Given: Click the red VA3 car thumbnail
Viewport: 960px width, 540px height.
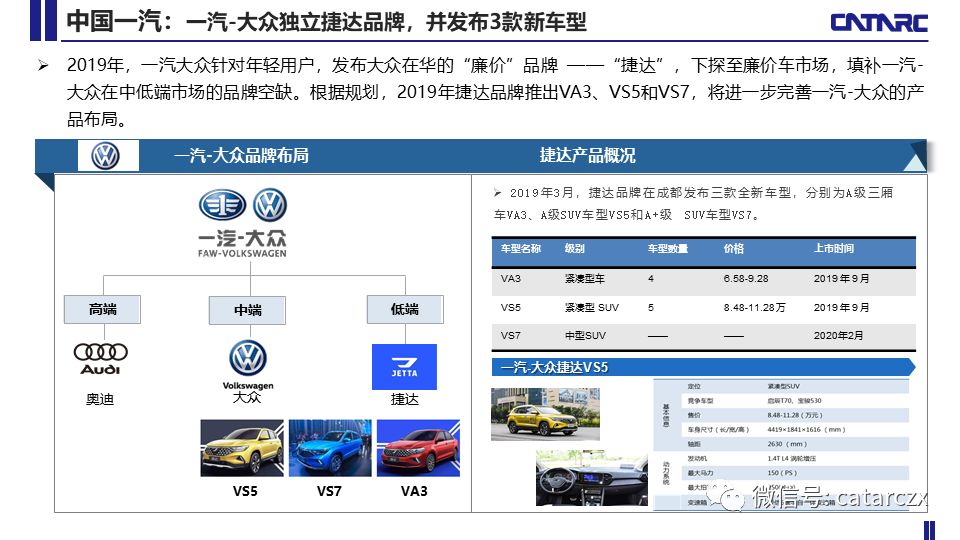Looking at the screenshot, I should pos(418,448).
